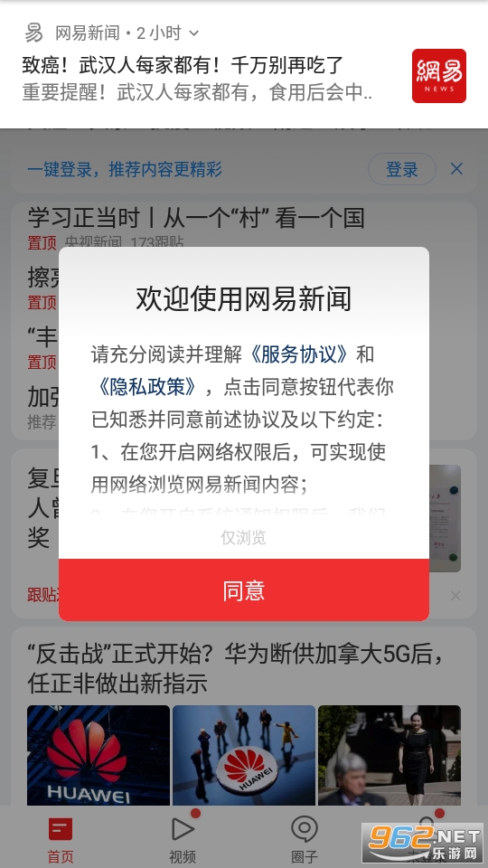Open the notification headline 致癌!武汉人每家都有
The height and width of the screenshot is (868, 488).
click(183, 65)
